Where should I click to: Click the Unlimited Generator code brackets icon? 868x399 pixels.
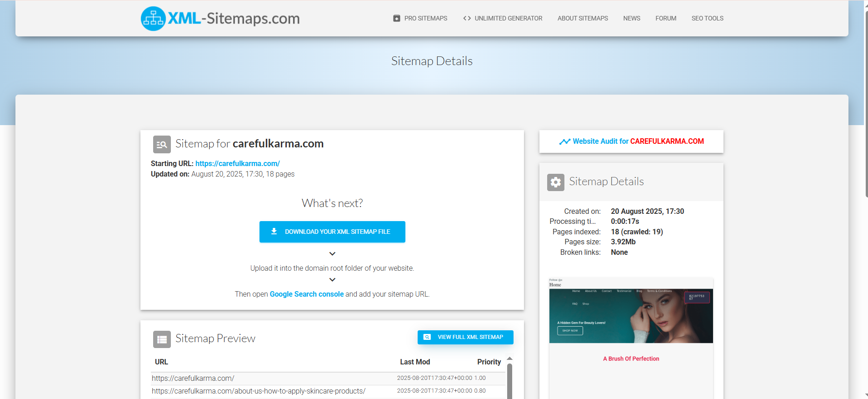tap(467, 18)
